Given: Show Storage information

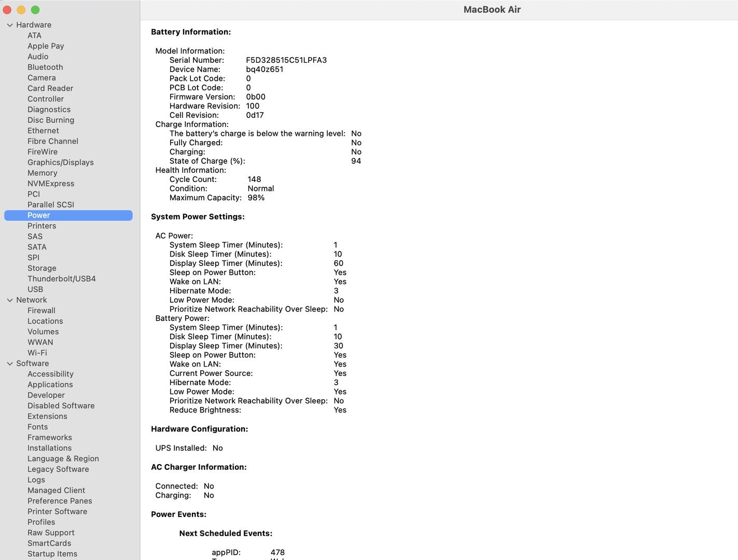Looking at the screenshot, I should (x=42, y=268).
